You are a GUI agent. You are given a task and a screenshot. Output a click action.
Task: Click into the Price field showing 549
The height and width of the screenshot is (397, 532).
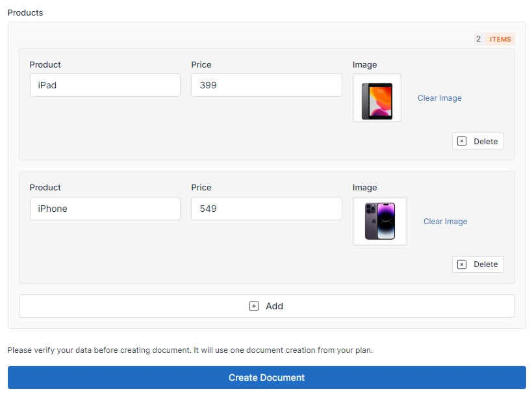(266, 209)
